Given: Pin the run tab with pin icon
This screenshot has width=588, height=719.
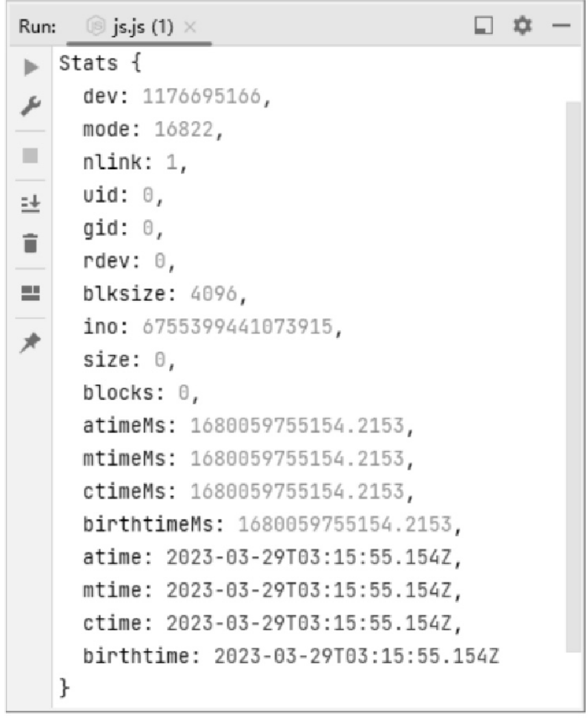Looking at the screenshot, I should (x=30, y=342).
